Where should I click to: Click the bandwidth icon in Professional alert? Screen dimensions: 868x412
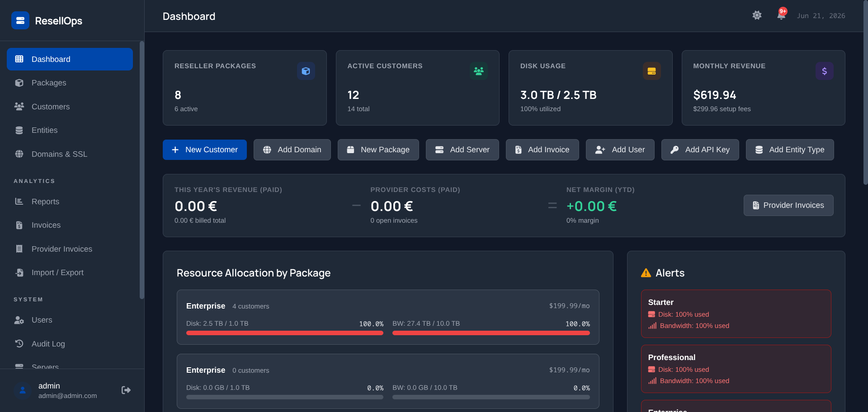click(652, 381)
